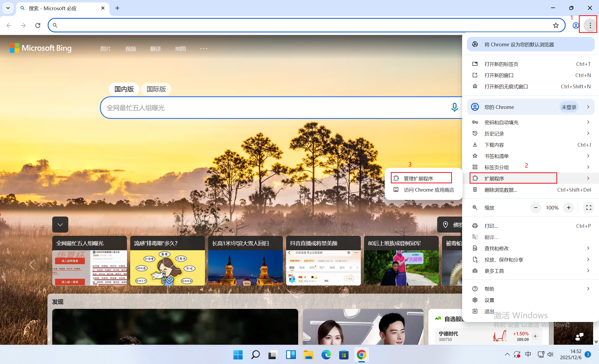The height and width of the screenshot is (364, 599).
Task: Select the 国内版 search mode
Action: pyautogui.click(x=124, y=89)
